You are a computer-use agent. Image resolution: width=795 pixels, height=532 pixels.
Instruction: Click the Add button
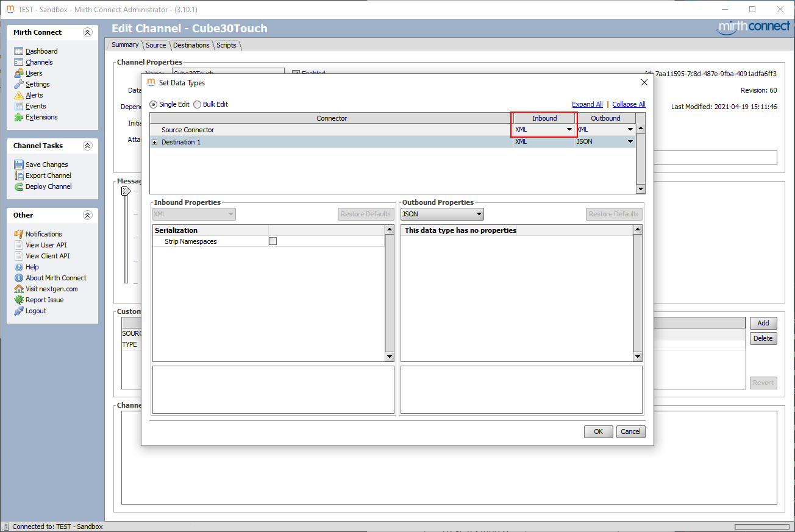click(763, 323)
